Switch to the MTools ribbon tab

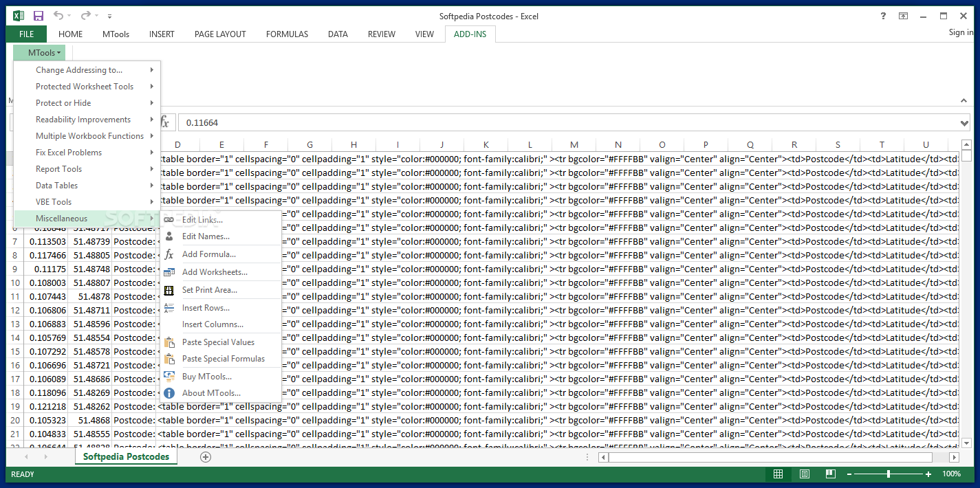[x=116, y=34]
